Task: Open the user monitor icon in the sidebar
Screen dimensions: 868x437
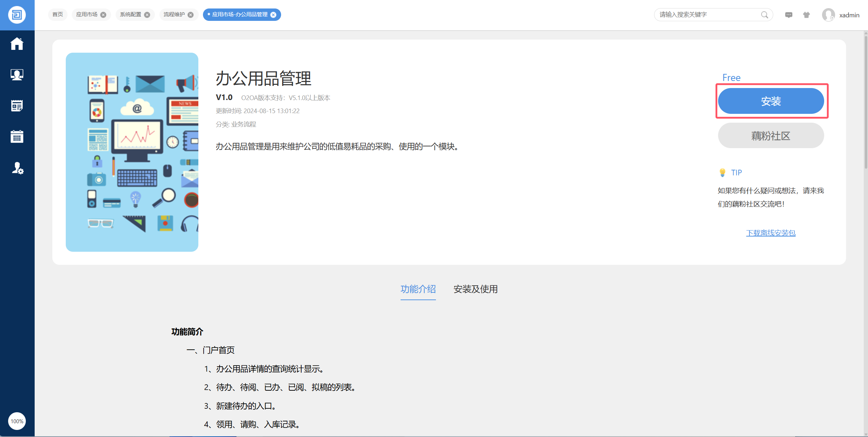Action: click(17, 75)
